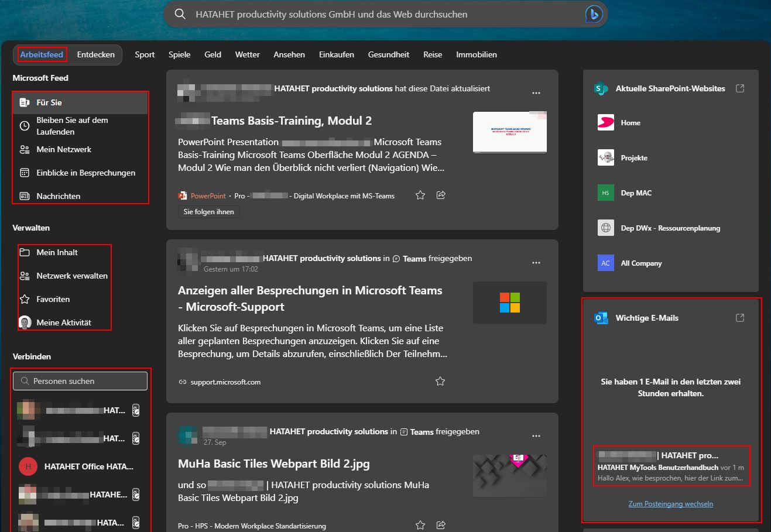Click the Outlook logo next to Wichtige E-Mails
Image resolution: width=771 pixels, height=532 pixels.
pos(601,318)
